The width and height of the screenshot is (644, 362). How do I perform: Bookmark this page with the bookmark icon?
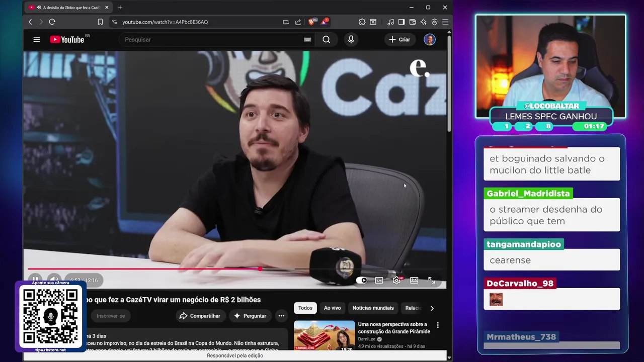pos(100,22)
